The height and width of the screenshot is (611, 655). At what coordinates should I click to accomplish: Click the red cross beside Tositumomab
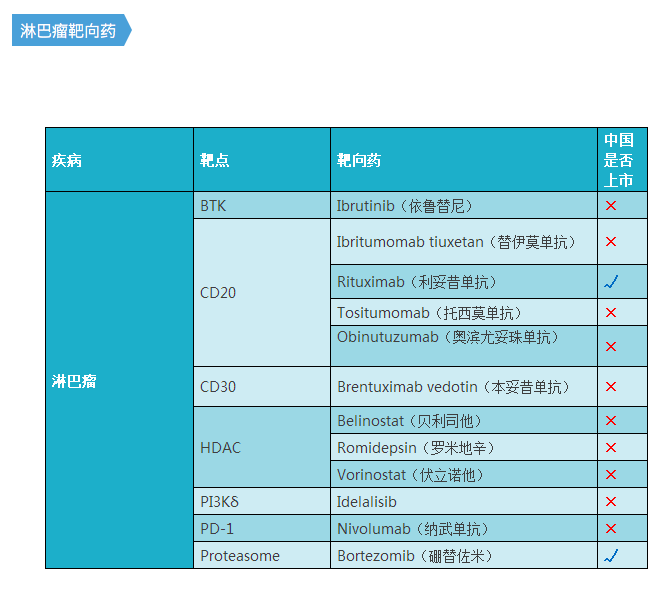pyautogui.click(x=611, y=312)
